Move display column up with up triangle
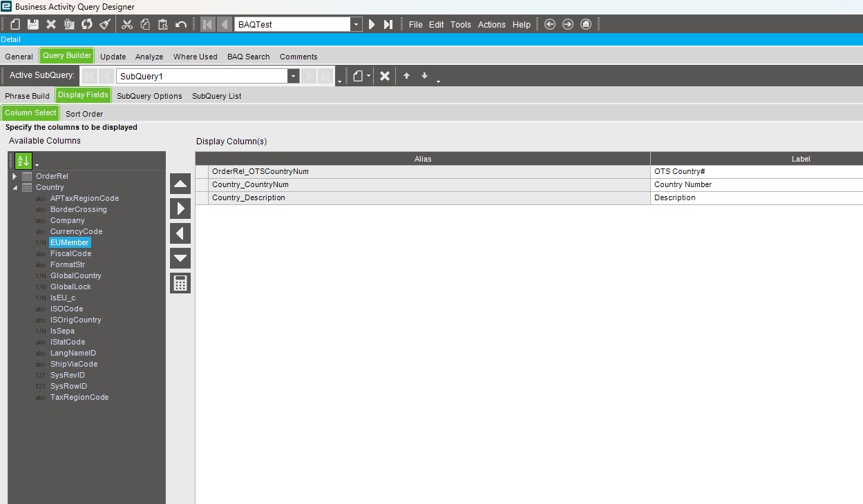 click(180, 184)
